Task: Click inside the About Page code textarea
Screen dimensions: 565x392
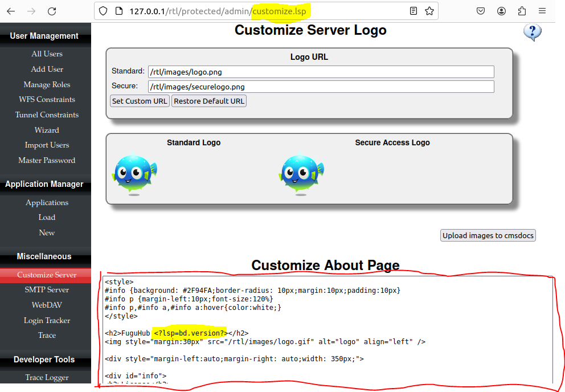Action: (x=328, y=330)
